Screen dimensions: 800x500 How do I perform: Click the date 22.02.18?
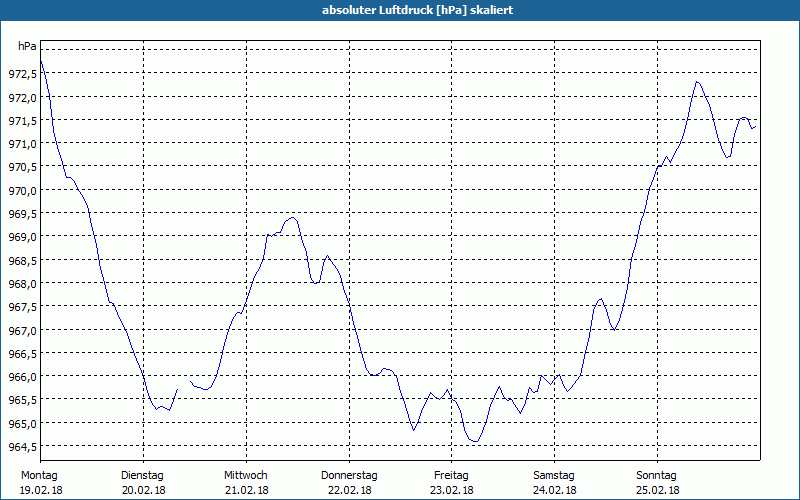(x=349, y=490)
